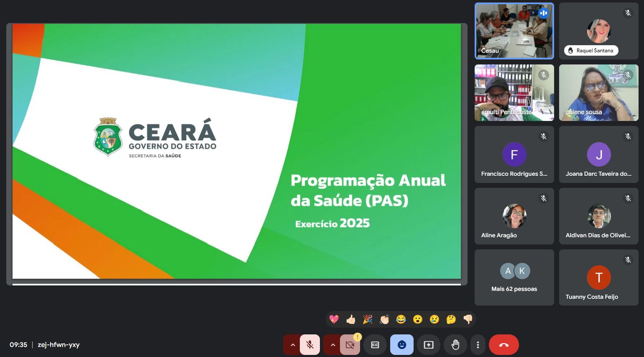Open audio settings arrow next to microphone
The image size is (644, 357).
pos(292,345)
